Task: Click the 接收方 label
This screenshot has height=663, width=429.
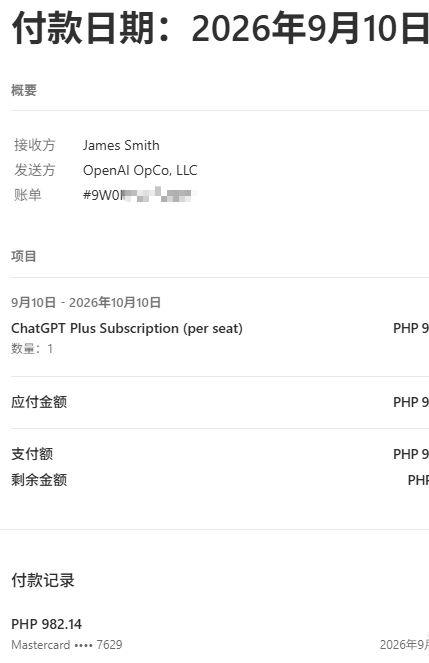Action: click(35, 145)
